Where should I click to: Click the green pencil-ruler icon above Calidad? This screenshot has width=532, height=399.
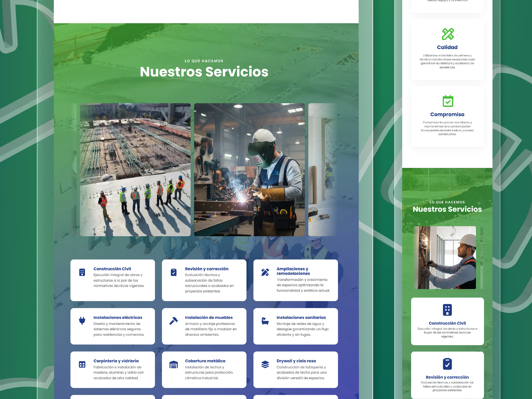click(448, 34)
